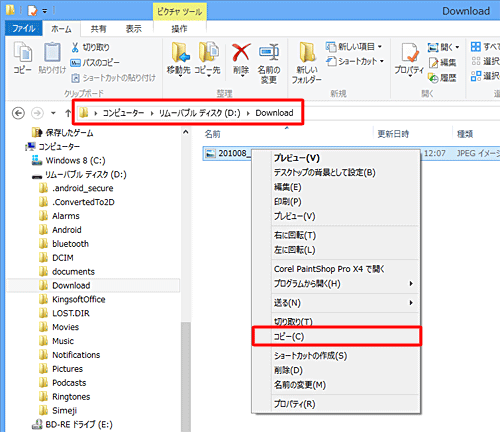Click navigation pane scroll up arrow
This screenshot has height=432, width=500.
pos(186,132)
